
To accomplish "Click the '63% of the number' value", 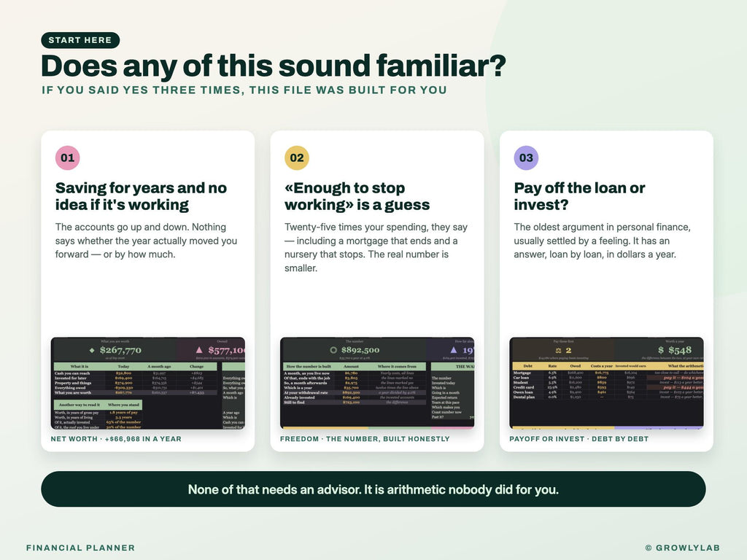I will click(123, 422).
